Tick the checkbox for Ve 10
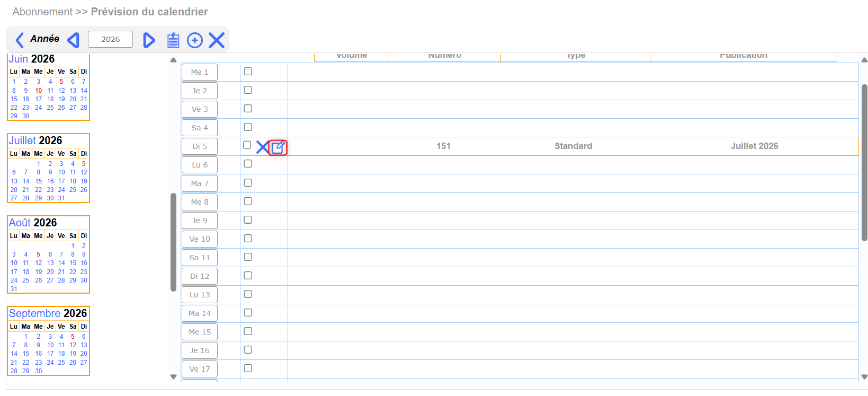The width and height of the screenshot is (868, 396). point(248,238)
